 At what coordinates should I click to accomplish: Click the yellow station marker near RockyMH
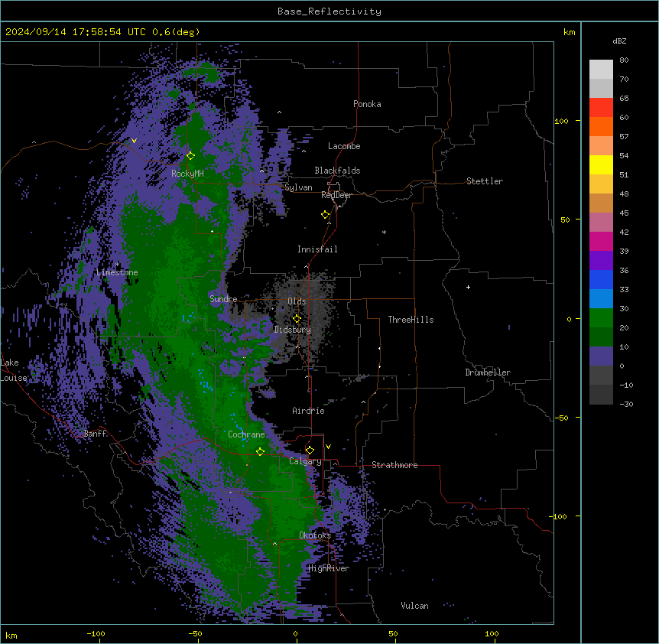[x=190, y=156]
